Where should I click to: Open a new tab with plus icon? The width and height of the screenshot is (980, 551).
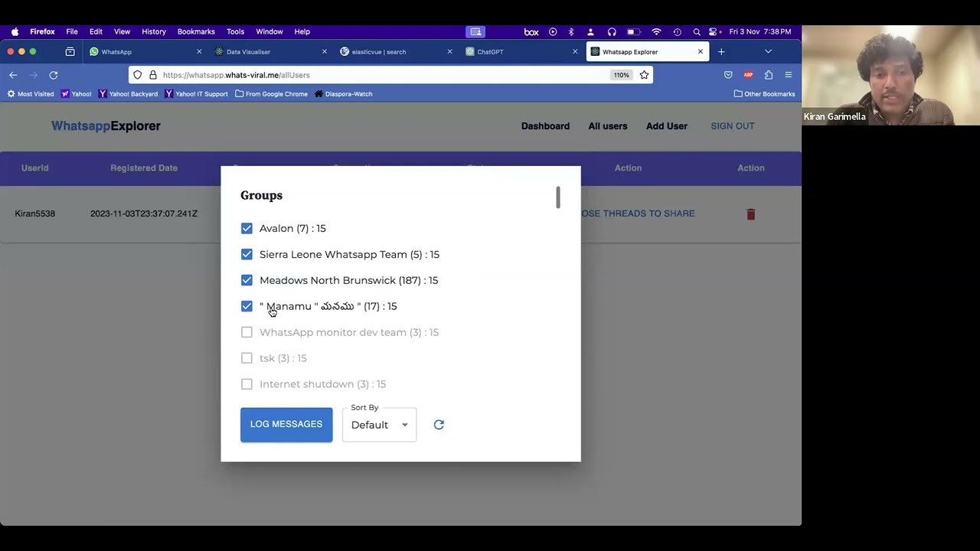pyautogui.click(x=721, y=52)
